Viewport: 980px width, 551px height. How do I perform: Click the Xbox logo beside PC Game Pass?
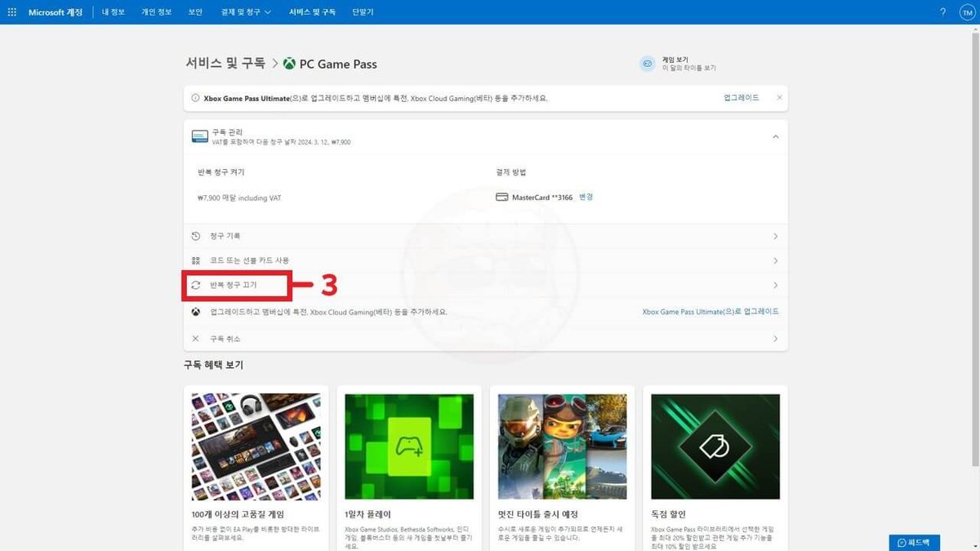click(289, 64)
